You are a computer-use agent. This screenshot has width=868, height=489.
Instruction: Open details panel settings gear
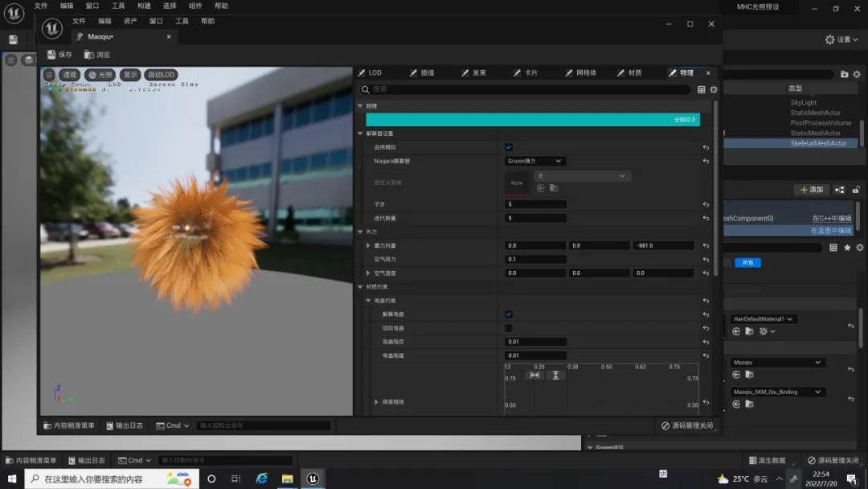point(713,90)
